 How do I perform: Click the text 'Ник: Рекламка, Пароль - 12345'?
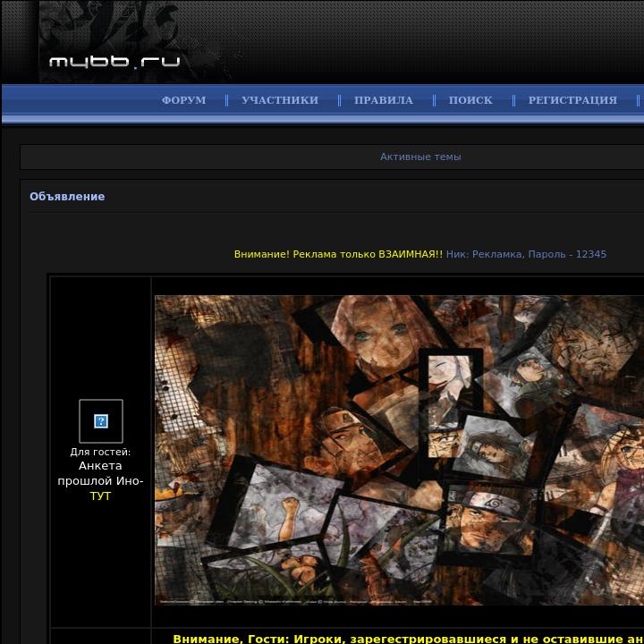pyautogui.click(x=526, y=254)
